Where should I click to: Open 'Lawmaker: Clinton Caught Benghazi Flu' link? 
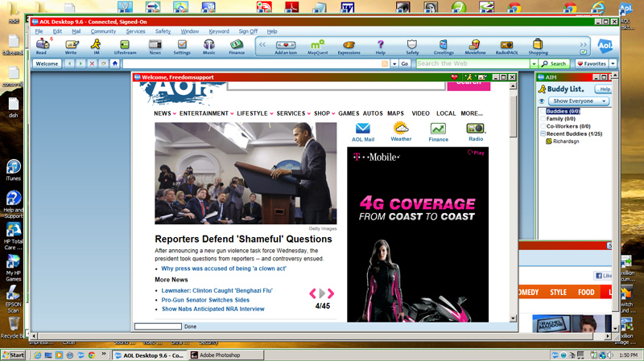[217, 290]
